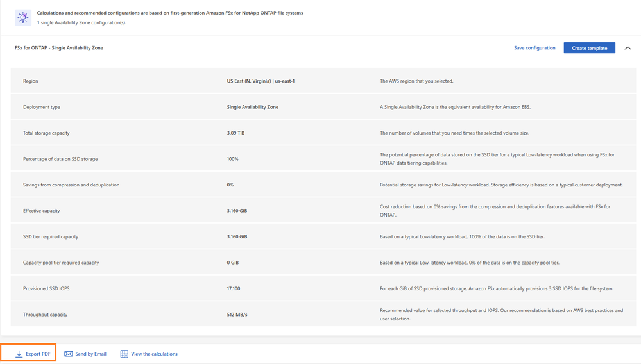This screenshot has height=364, width=641.
Task: Click the envelope icon for emailing
Action: coord(69,354)
